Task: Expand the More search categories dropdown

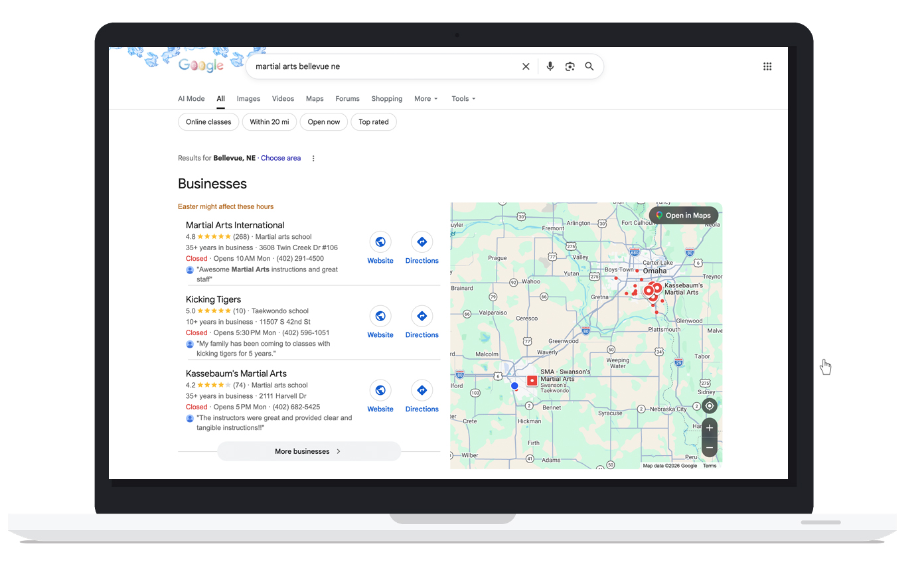Action: [426, 99]
